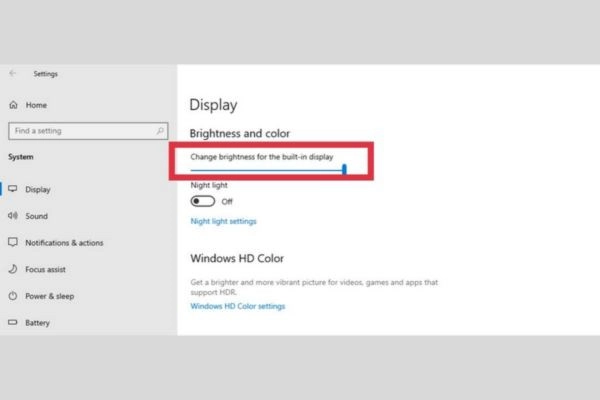Viewport: 600px width, 400px height.
Task: Click the Focus assist moon icon
Action: [13, 269]
